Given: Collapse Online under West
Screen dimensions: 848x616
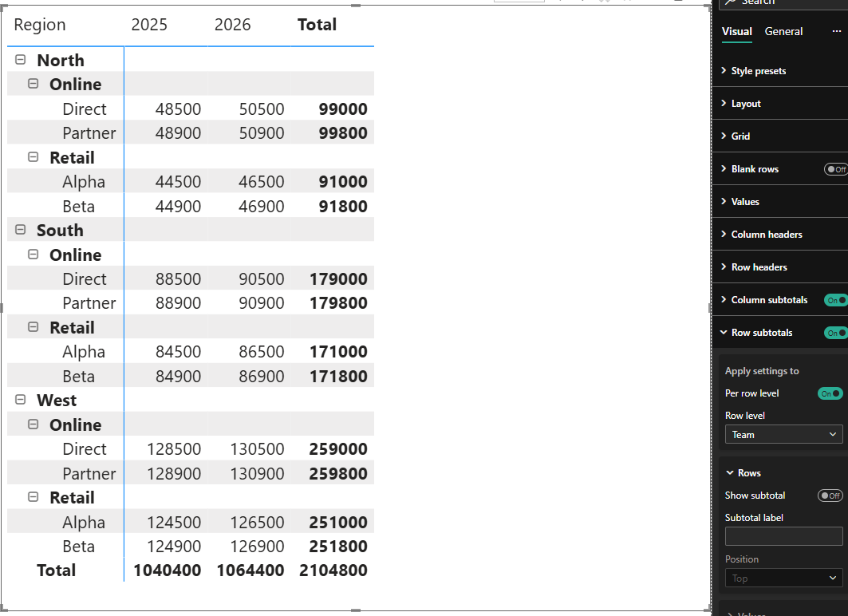Looking at the screenshot, I should coord(33,424).
